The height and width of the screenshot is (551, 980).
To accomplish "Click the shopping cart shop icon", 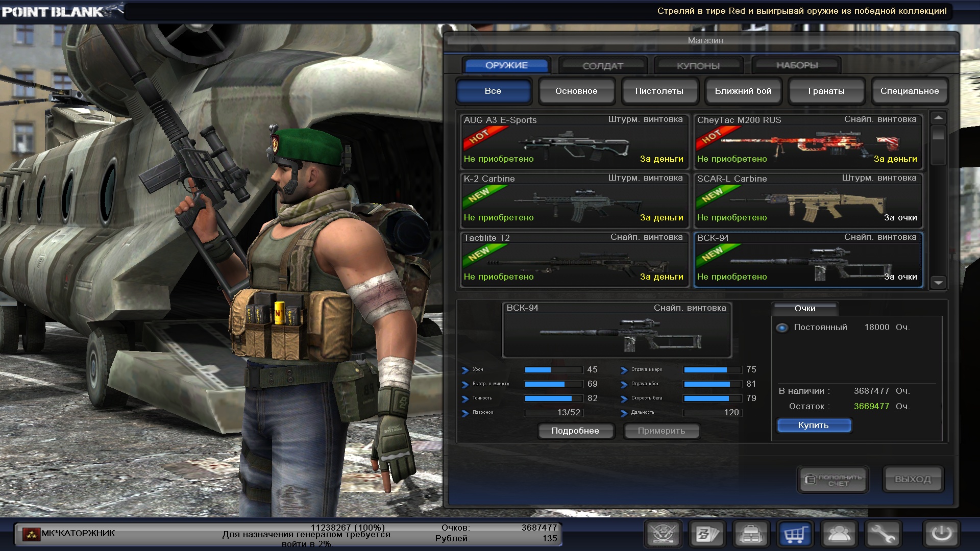I will [795, 534].
